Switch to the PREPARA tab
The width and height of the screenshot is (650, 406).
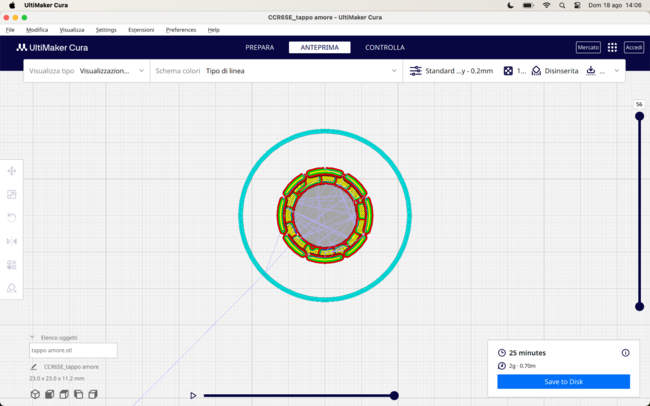[259, 47]
